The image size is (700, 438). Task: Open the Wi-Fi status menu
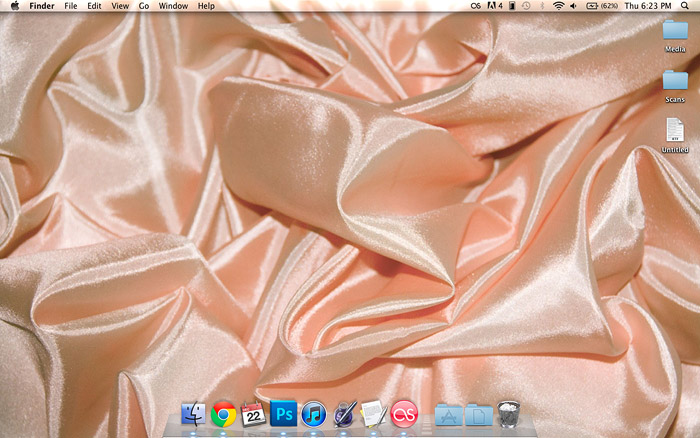(558, 6)
